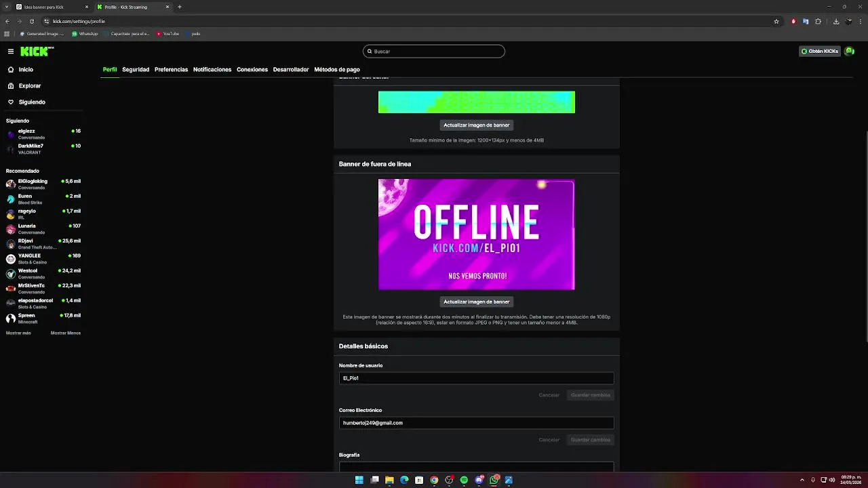The height and width of the screenshot is (488, 868).
Task: Click the red ad-blocker extension icon
Action: pyautogui.click(x=793, y=21)
